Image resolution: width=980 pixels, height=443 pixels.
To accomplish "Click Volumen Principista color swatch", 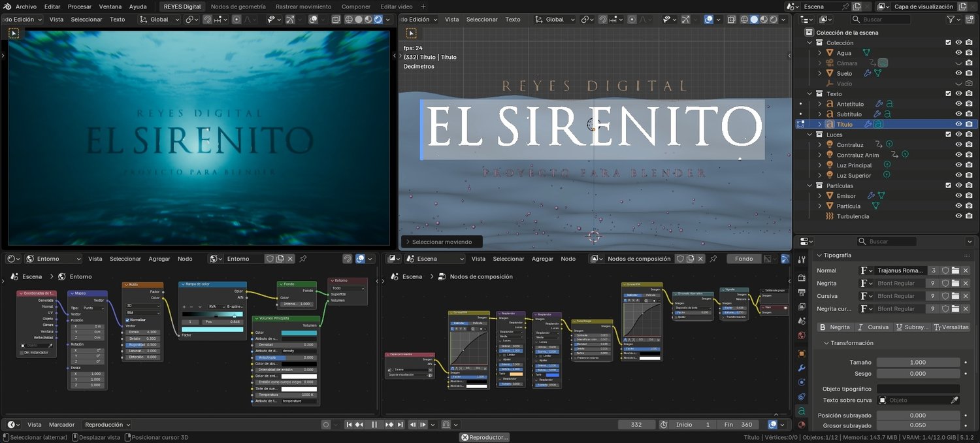I will 300,333.
